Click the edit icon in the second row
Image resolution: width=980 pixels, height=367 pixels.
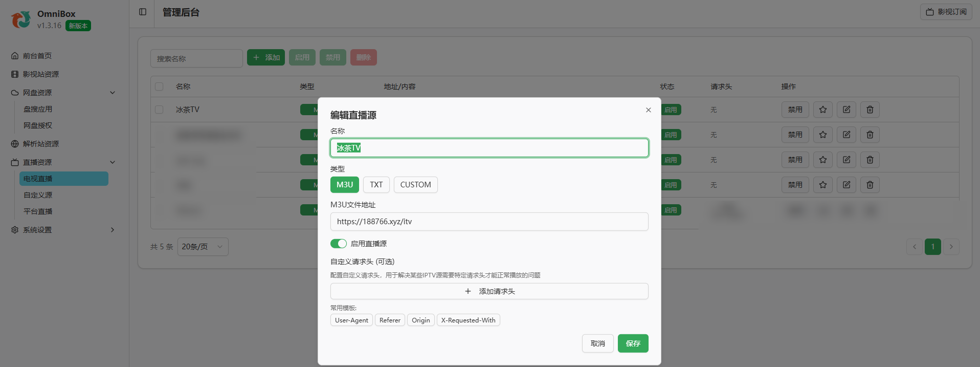point(846,135)
